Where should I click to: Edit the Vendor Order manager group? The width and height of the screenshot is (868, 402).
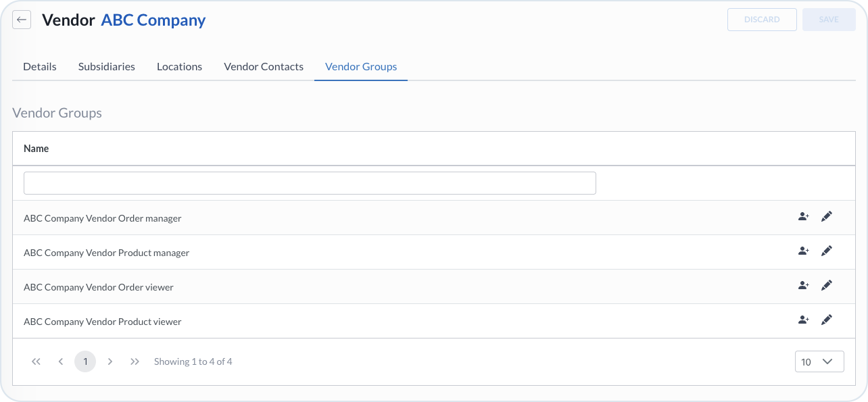pos(826,217)
